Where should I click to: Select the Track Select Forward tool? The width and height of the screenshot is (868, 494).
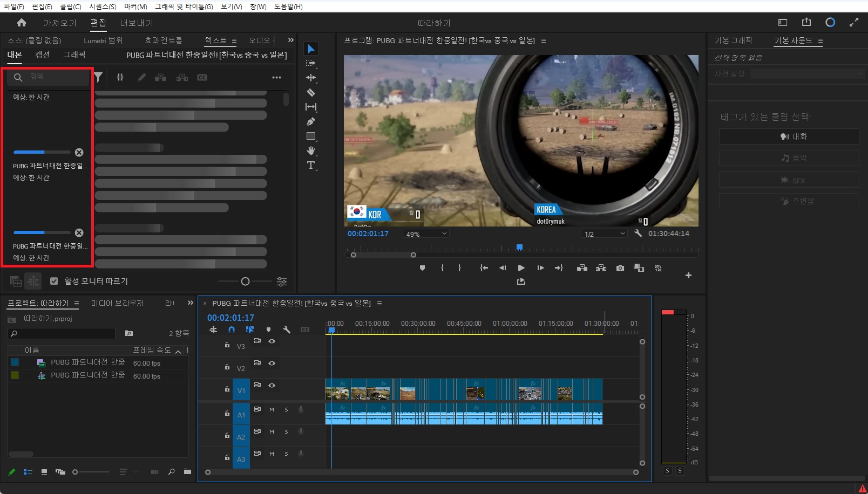click(311, 63)
